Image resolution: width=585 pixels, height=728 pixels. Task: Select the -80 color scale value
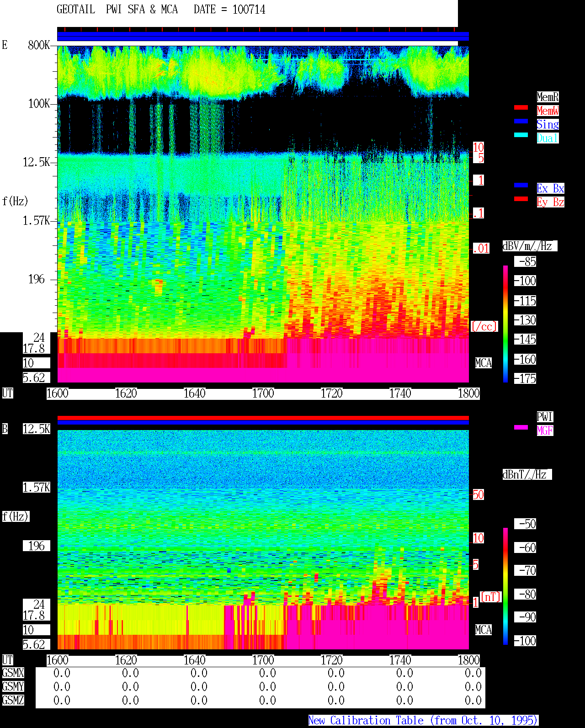(526, 595)
